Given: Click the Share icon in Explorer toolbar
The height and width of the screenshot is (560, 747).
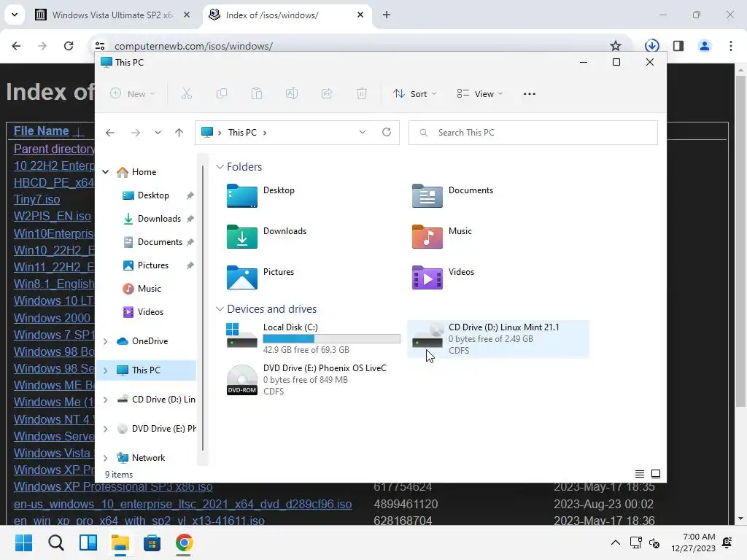Looking at the screenshot, I should click(327, 94).
